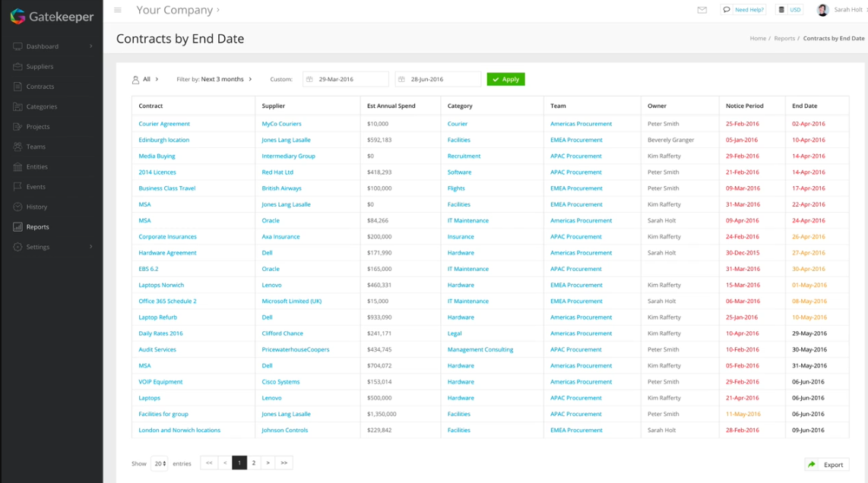Open the Show 20 entries selector
868x483 pixels.
[160, 464]
